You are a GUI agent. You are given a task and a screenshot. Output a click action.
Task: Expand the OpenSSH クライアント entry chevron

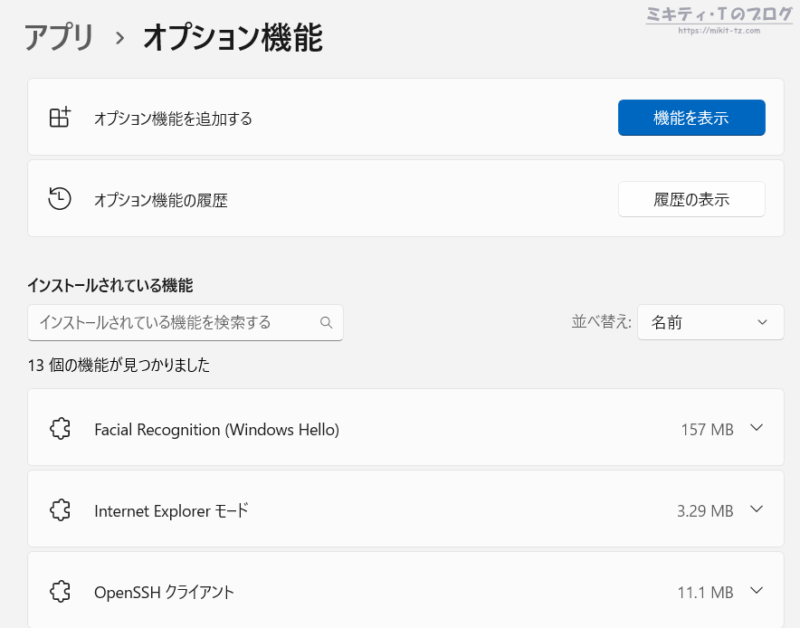[757, 591]
